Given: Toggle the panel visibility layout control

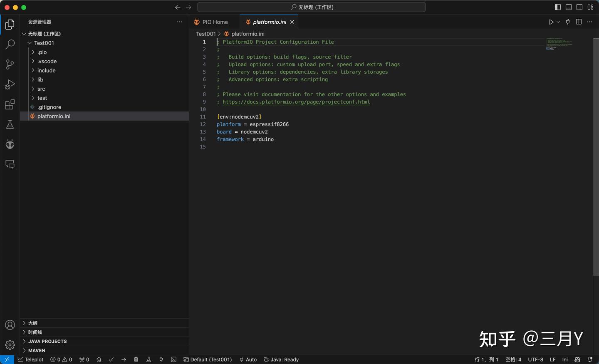Looking at the screenshot, I should tap(568, 7).
